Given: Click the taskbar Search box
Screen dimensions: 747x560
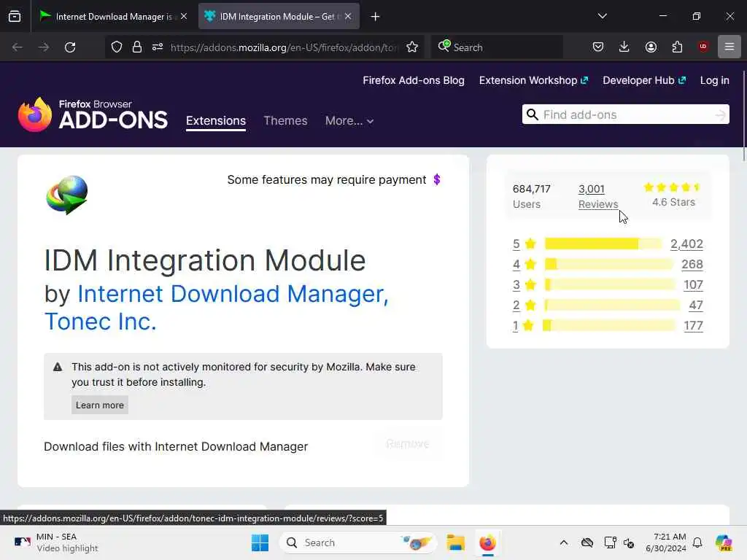Looking at the screenshot, I should 357,542.
